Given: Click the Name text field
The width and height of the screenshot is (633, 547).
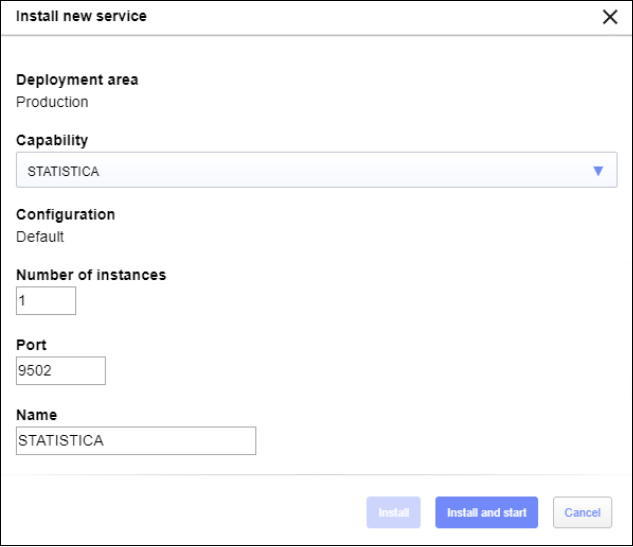Looking at the screenshot, I should click(x=136, y=441).
